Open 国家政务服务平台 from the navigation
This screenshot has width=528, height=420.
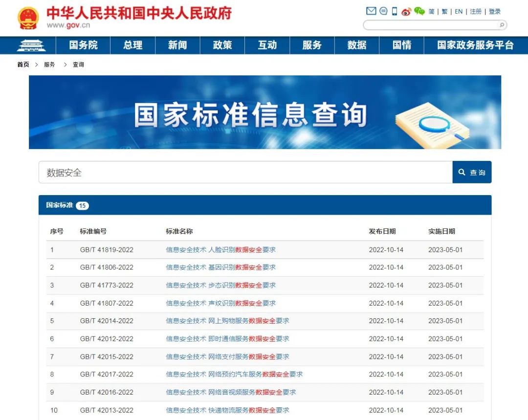pyautogui.click(x=474, y=45)
